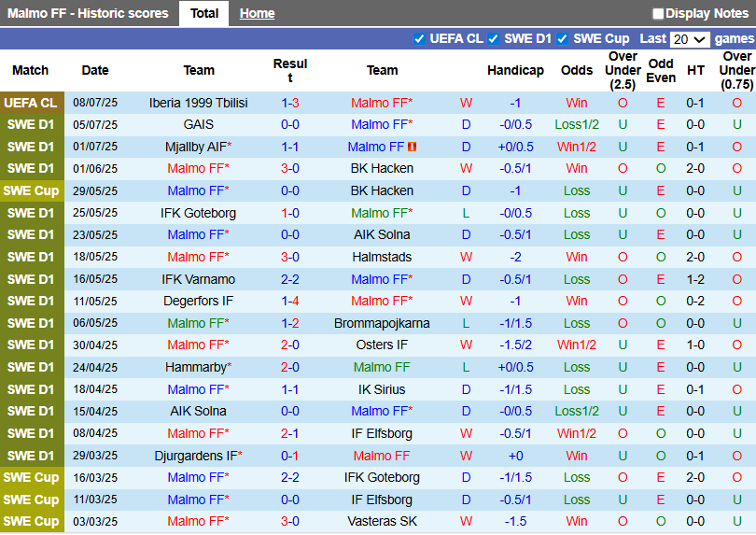756x535 pixels.
Task: Click the Djurgardens IF team name
Action: [x=198, y=456]
